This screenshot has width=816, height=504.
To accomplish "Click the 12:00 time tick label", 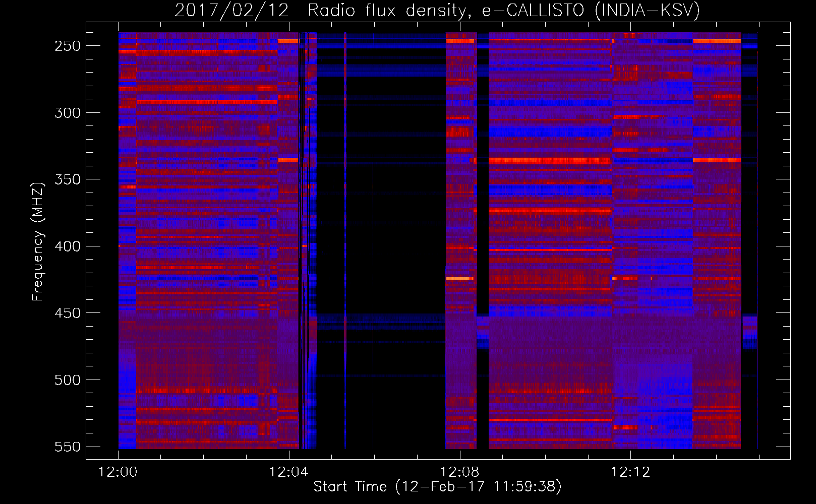I will point(118,472).
